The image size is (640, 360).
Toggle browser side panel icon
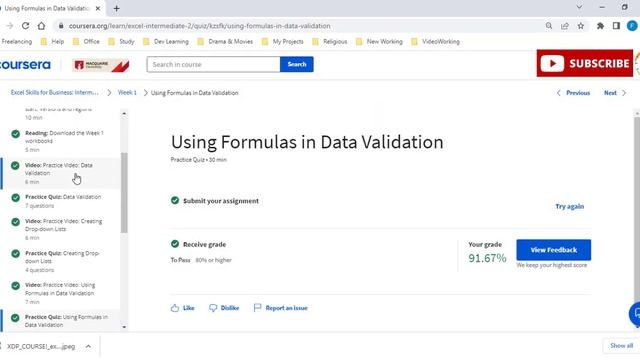tap(616, 26)
